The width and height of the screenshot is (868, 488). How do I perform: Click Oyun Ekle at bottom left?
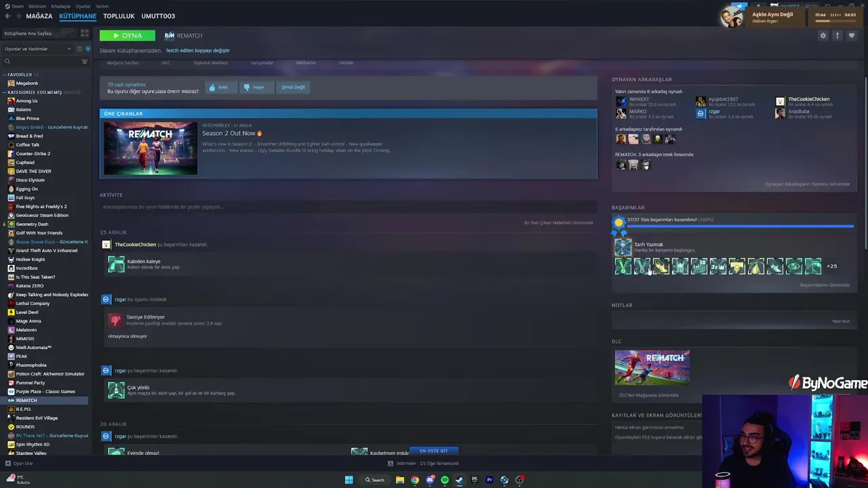point(19,464)
